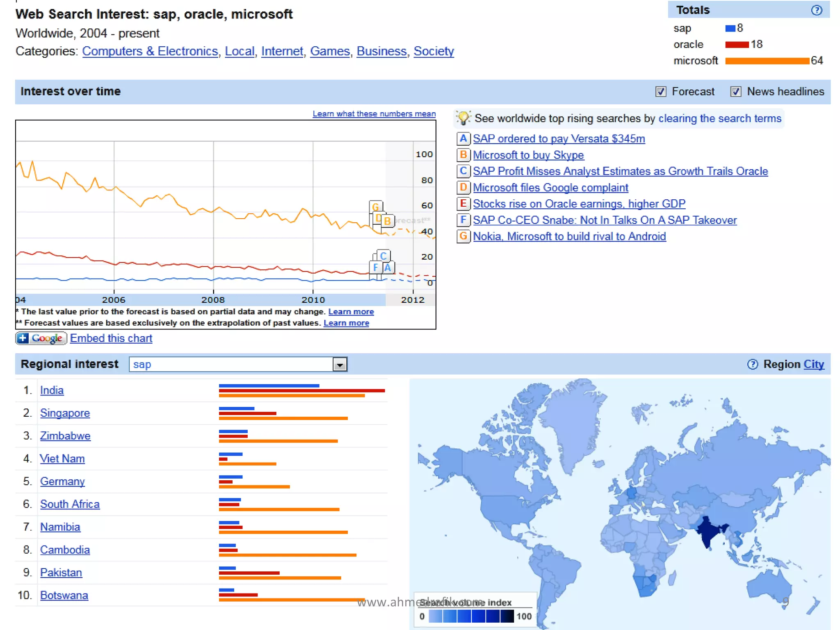Disable the News headlines checkbox

(x=735, y=92)
